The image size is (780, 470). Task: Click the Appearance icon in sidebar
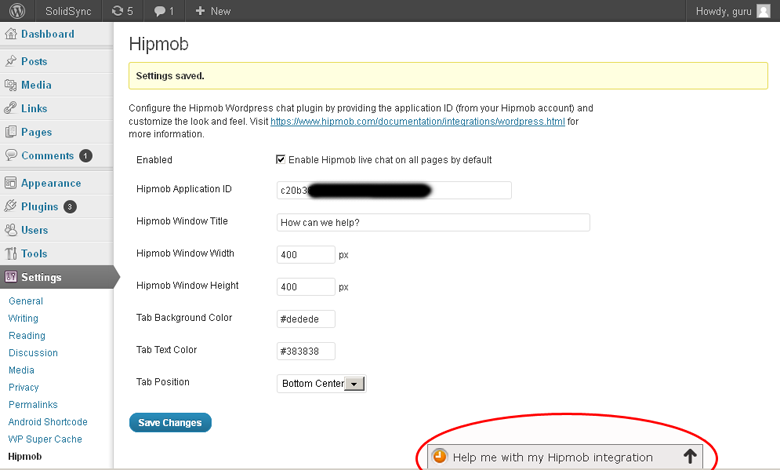pyautogui.click(x=10, y=183)
